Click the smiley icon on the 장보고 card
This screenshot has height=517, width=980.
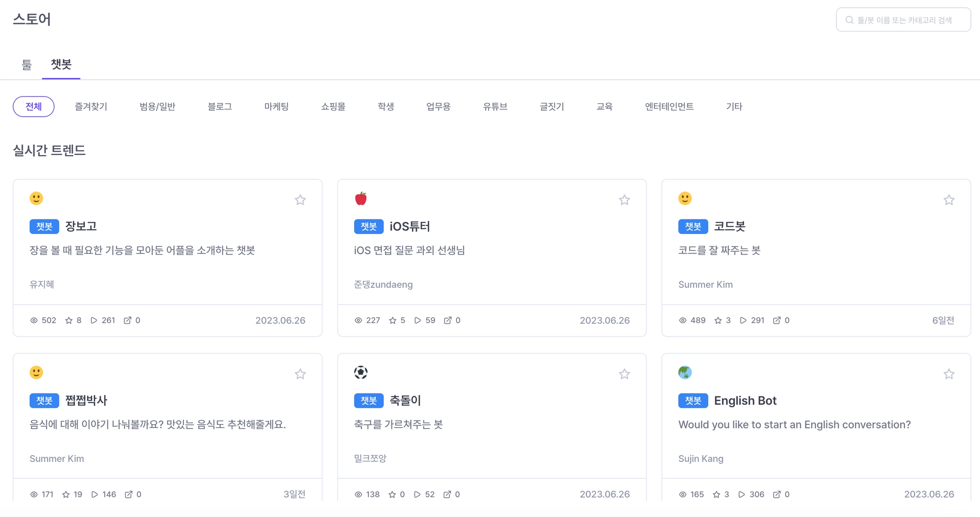tap(36, 198)
